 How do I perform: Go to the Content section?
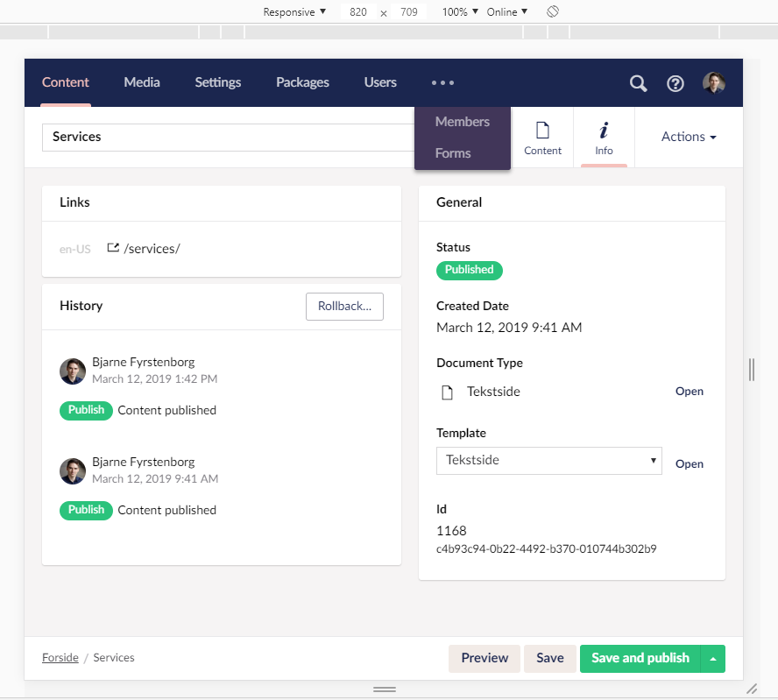coord(66,82)
